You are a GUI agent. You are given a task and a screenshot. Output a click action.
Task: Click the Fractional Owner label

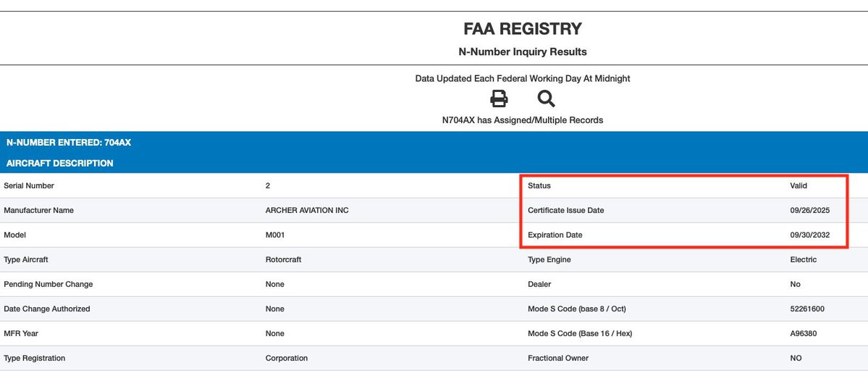click(558, 359)
